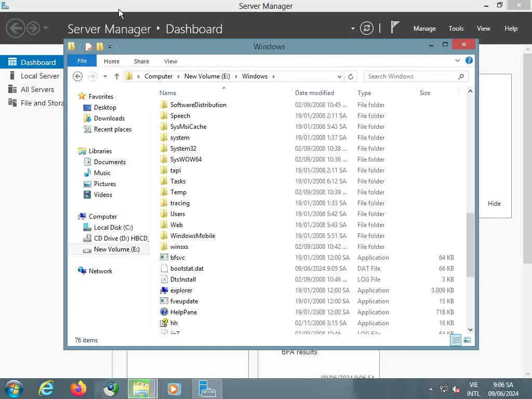This screenshot has width=532, height=399.
Task: Open address bar history dropdown
Action: 339,77
